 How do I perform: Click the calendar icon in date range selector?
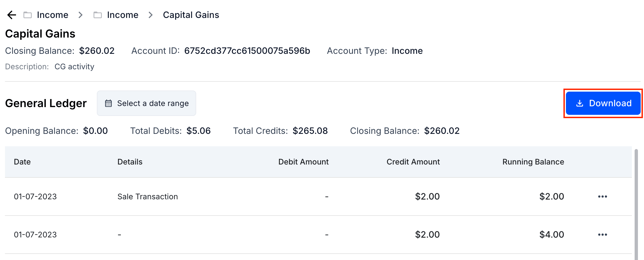pos(109,103)
